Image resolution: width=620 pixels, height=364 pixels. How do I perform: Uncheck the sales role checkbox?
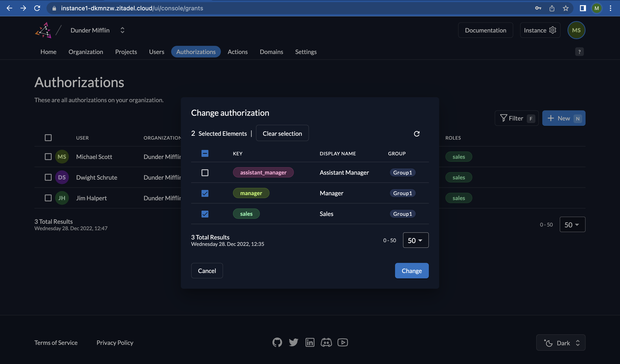pyautogui.click(x=205, y=214)
